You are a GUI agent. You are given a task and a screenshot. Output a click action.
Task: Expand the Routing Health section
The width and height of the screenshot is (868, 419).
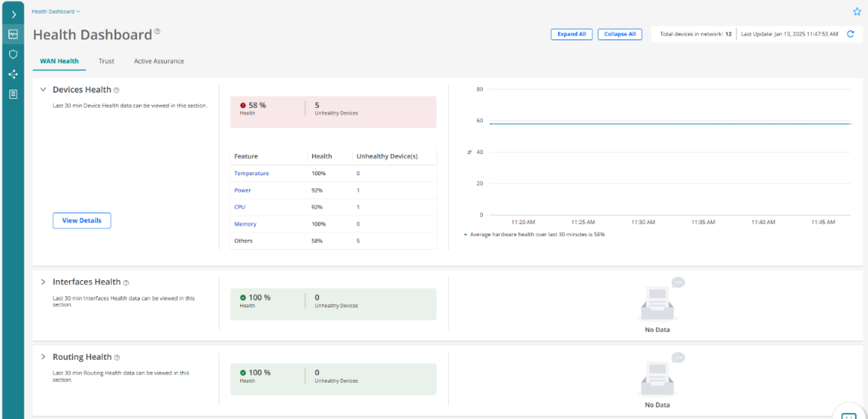click(x=43, y=357)
